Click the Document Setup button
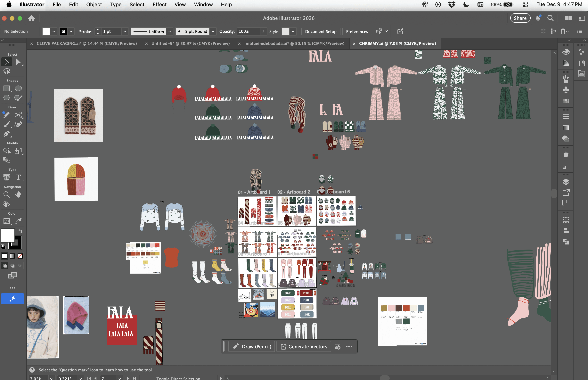Image resolution: width=588 pixels, height=380 pixels. point(321,31)
